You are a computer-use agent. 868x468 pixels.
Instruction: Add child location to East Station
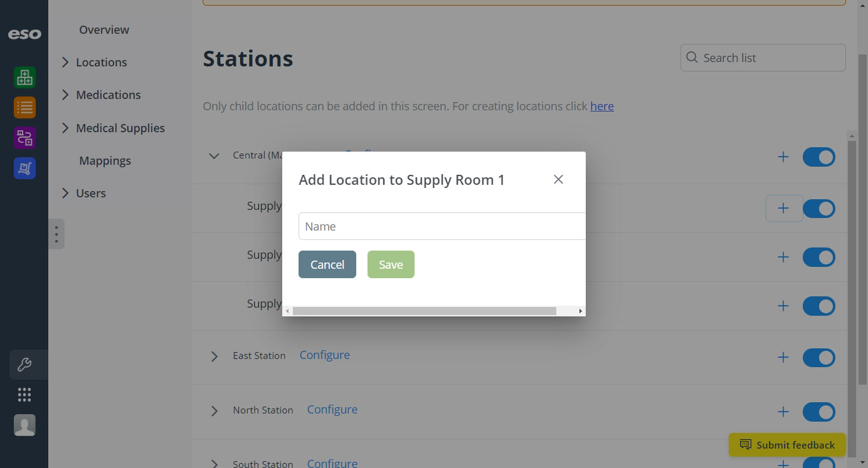tap(783, 358)
